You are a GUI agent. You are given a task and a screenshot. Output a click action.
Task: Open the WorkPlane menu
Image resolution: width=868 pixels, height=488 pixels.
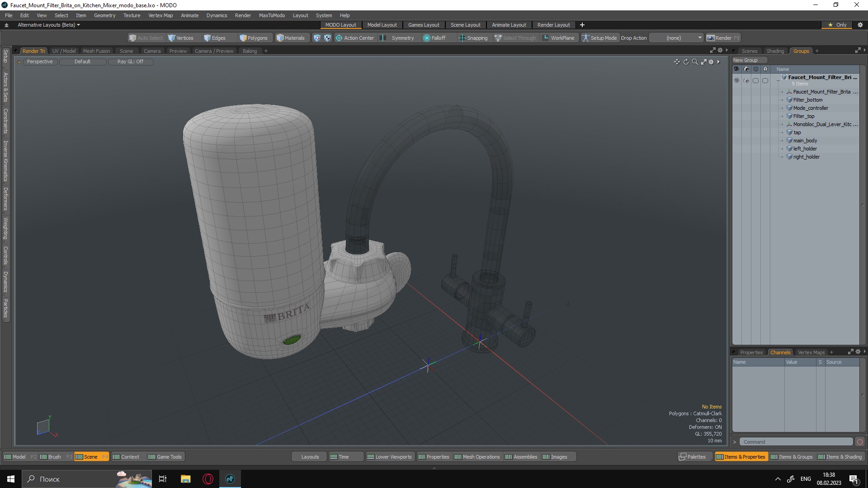point(558,38)
